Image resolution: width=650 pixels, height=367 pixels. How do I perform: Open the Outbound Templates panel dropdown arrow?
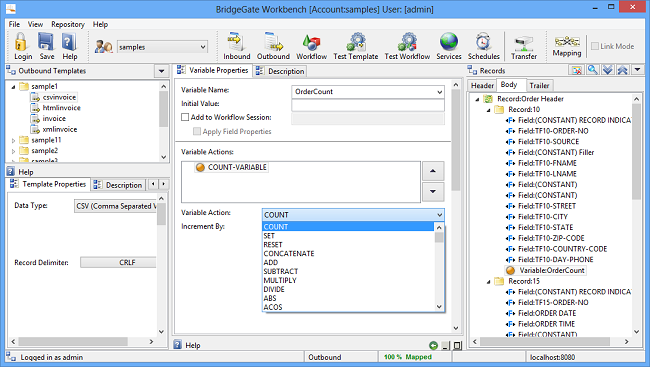click(161, 71)
